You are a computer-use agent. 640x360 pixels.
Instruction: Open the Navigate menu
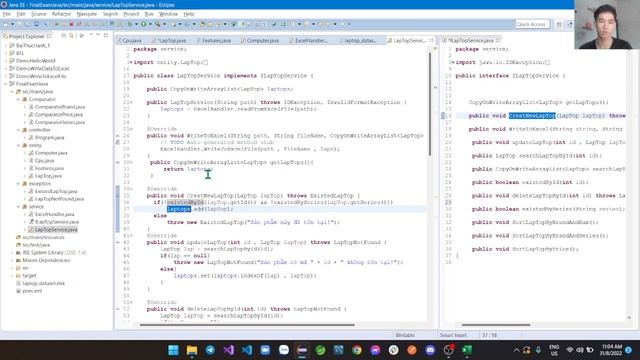point(87,14)
